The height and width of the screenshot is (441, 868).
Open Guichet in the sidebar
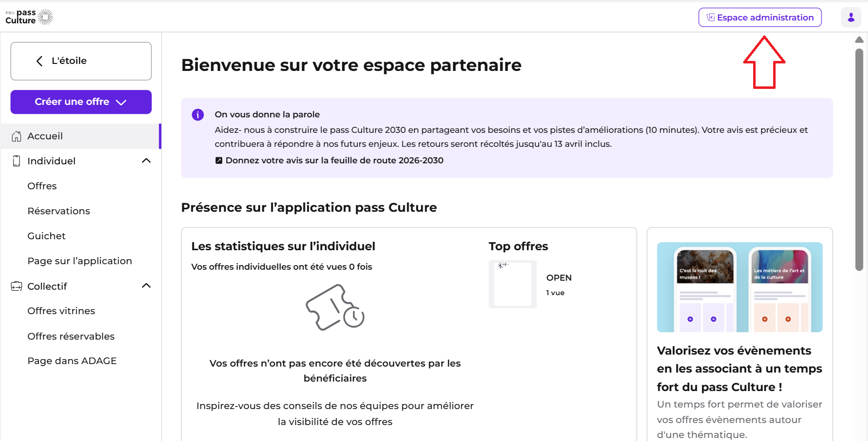coord(46,236)
